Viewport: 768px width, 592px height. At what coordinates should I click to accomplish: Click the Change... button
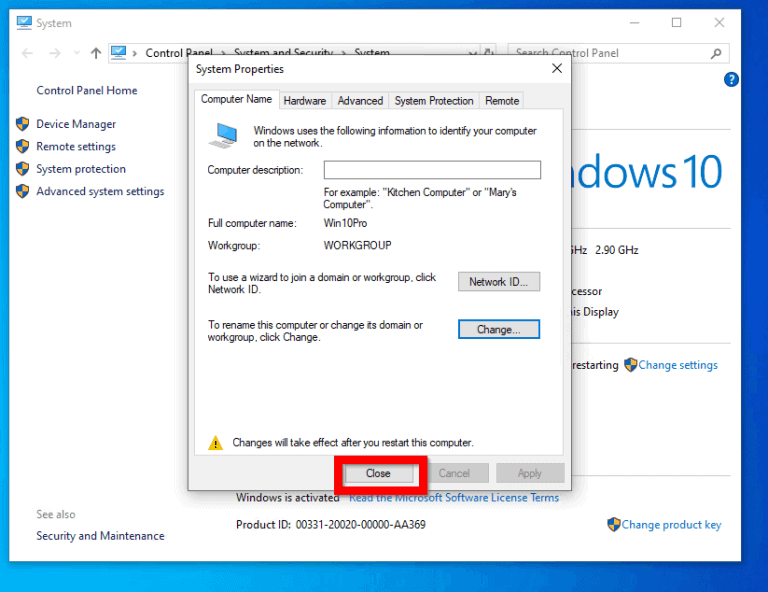[499, 329]
